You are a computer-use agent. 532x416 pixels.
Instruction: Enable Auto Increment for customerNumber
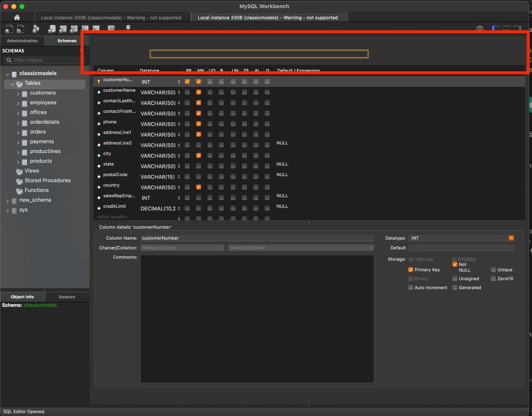tap(411, 287)
